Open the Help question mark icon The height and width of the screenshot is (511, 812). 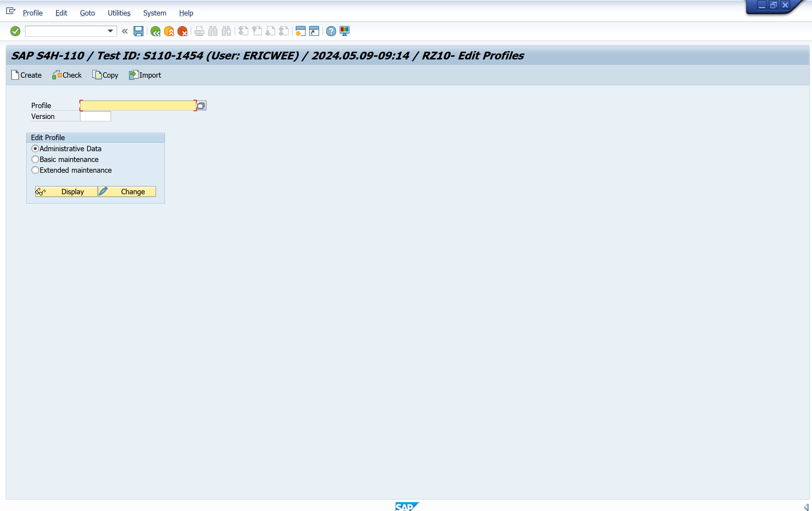coord(331,31)
